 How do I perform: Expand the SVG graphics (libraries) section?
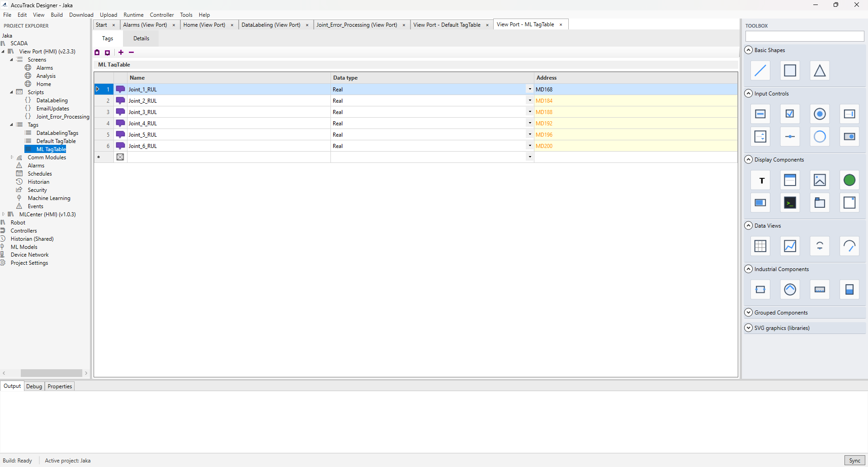pyautogui.click(x=749, y=328)
